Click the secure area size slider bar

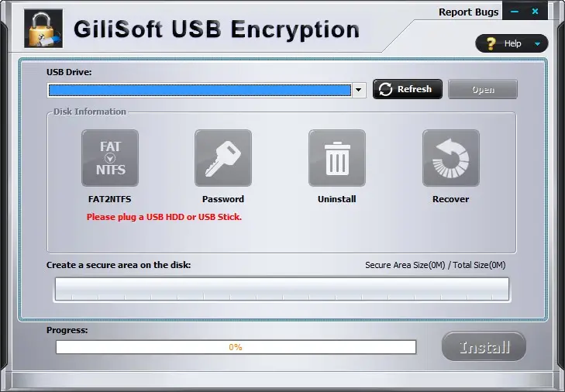[282, 289]
